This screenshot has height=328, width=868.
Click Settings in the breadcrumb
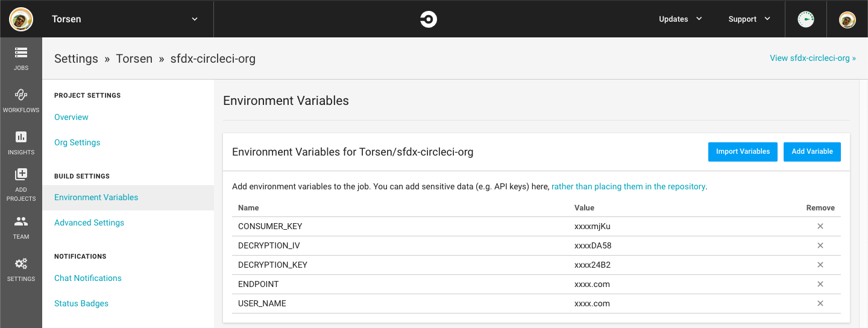click(x=76, y=59)
